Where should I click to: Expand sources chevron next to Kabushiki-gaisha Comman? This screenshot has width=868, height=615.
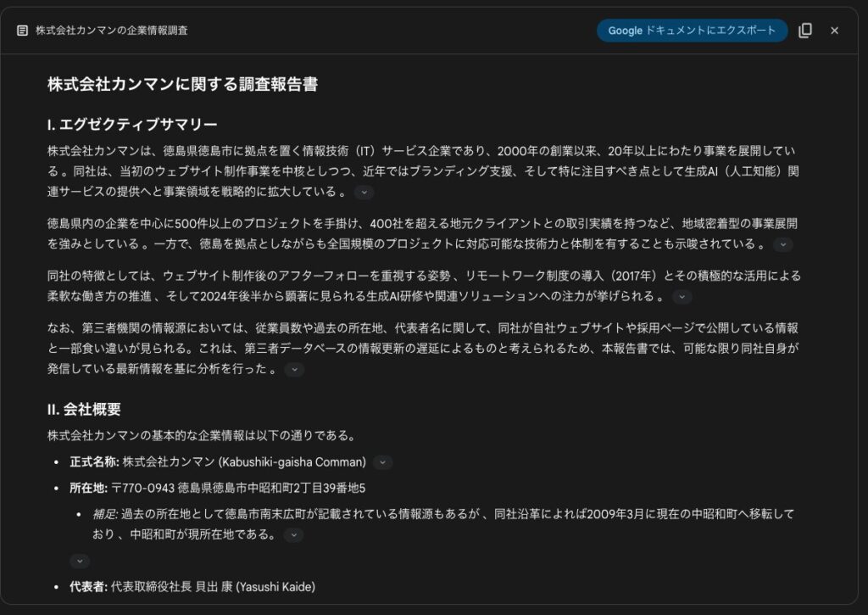point(382,462)
